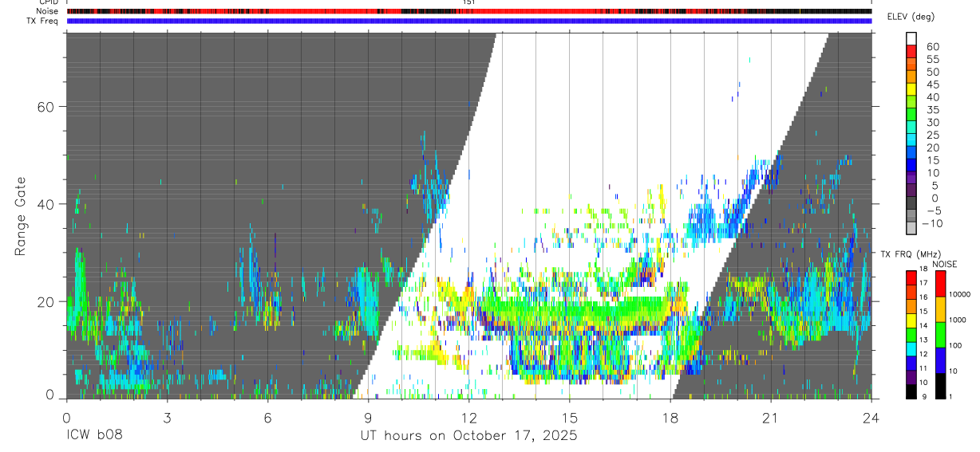Image resolution: width=980 pixels, height=452 pixels.
Task: Click the blue 10 segment of NOISE colorbar
Action: click(941, 360)
